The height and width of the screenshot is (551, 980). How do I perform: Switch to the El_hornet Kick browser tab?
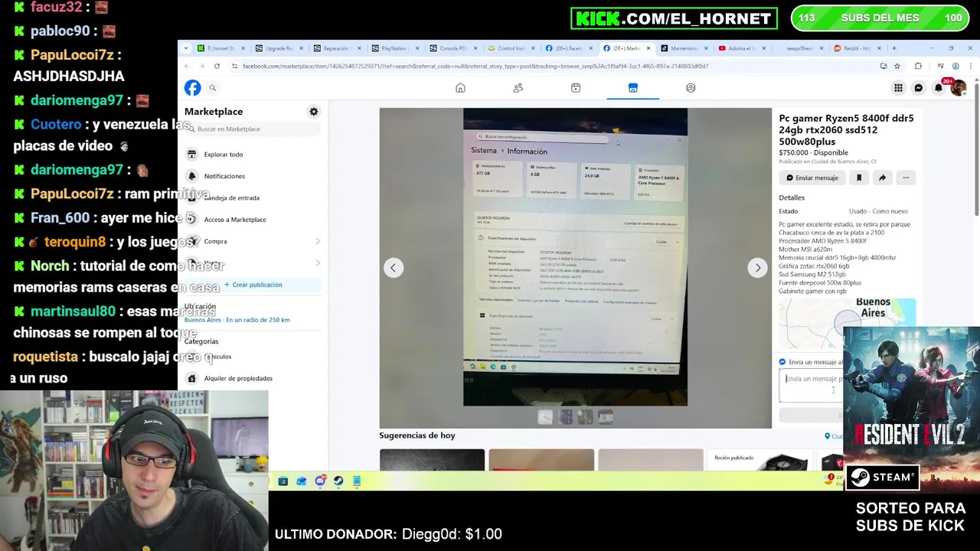click(x=220, y=48)
